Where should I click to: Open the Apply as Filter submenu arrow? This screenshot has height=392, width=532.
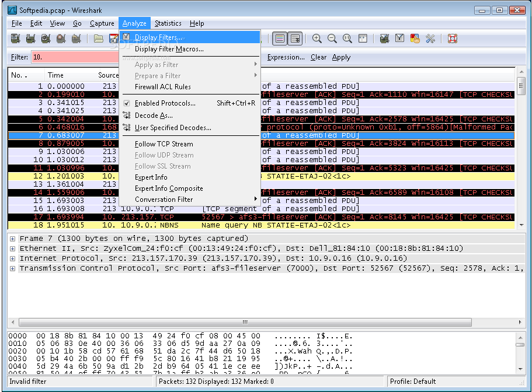pos(255,64)
